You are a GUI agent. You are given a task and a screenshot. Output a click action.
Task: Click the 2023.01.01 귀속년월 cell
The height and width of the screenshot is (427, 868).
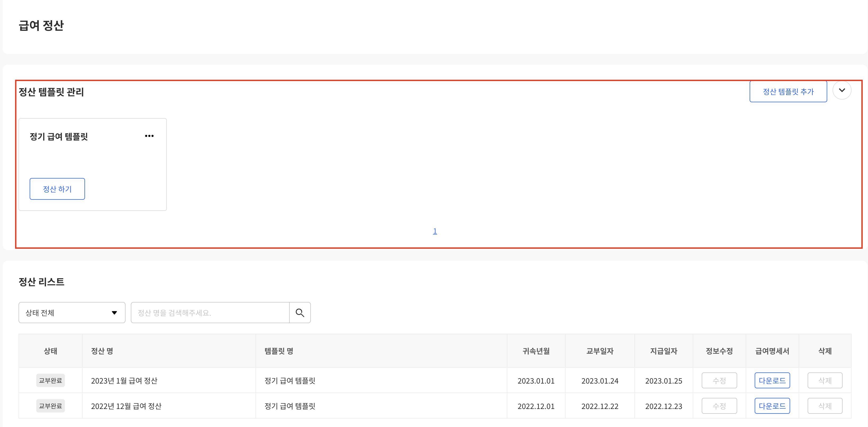pyautogui.click(x=536, y=380)
